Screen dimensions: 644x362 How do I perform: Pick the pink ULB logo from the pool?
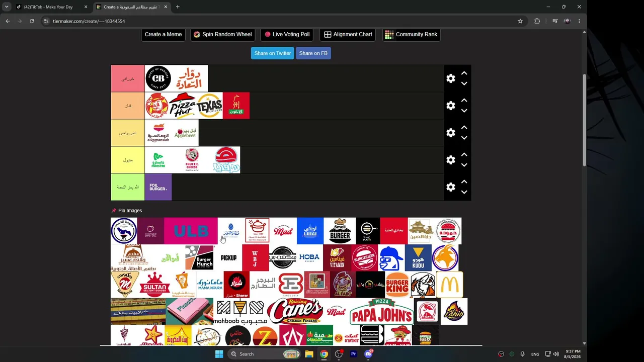pos(191,231)
